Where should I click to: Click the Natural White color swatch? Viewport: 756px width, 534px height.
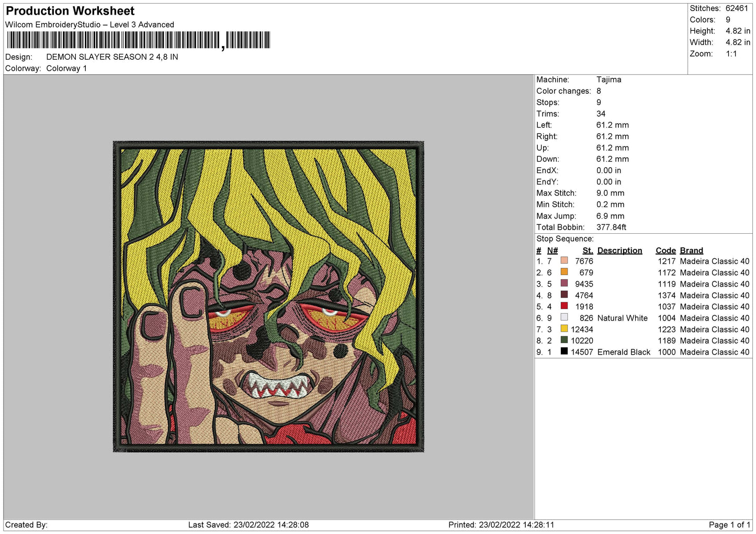coord(564,317)
